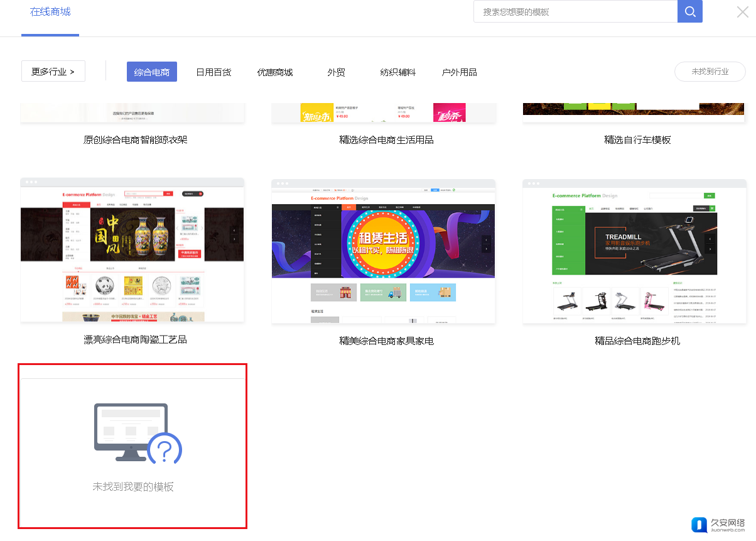Switch to the 日用百货 category
Viewport: 756px width, 541px height.
coord(213,72)
